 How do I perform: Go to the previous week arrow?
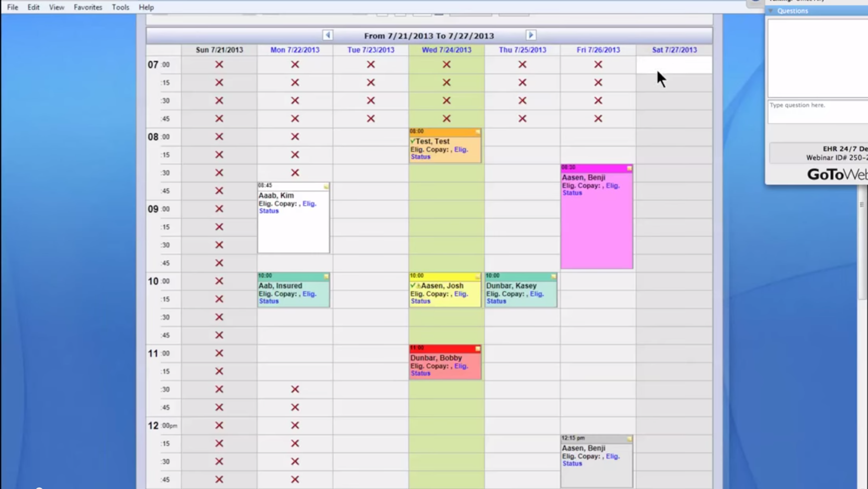[x=328, y=35]
